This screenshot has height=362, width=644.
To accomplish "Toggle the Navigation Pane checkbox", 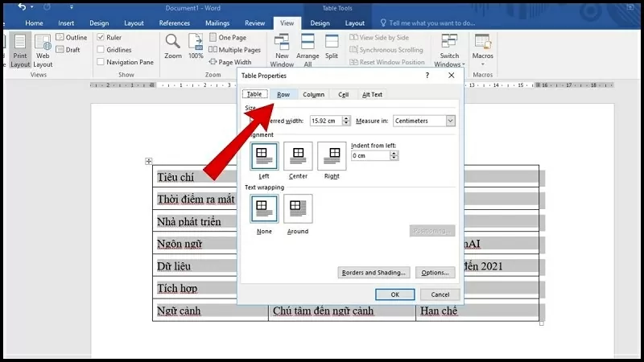I will click(x=101, y=62).
